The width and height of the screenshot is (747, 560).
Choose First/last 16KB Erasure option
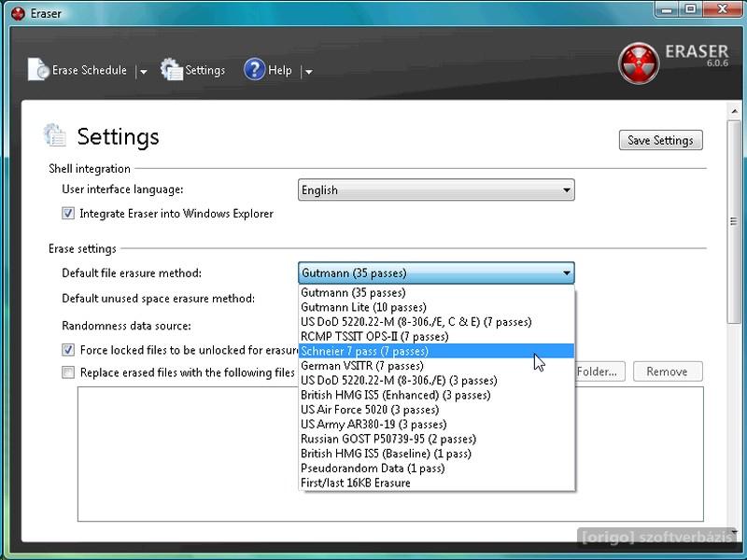(x=436, y=483)
